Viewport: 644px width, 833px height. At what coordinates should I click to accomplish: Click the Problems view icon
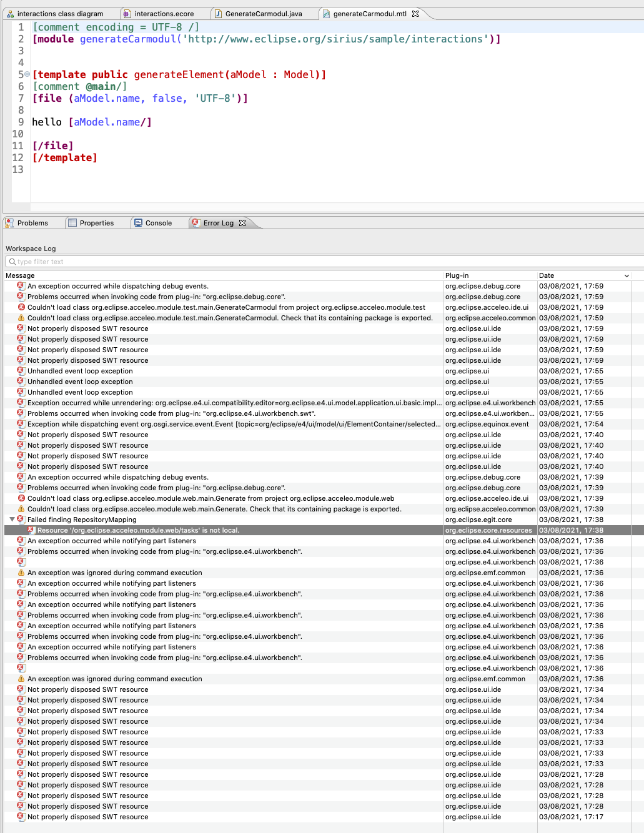(x=9, y=223)
